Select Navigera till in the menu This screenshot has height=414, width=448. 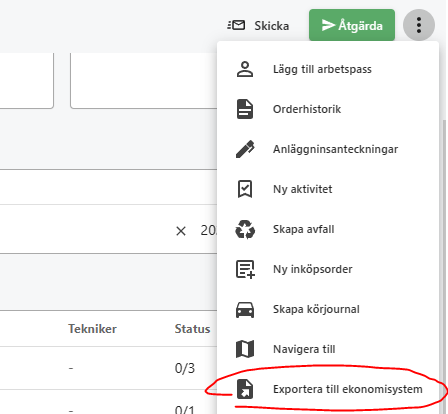coord(328,349)
